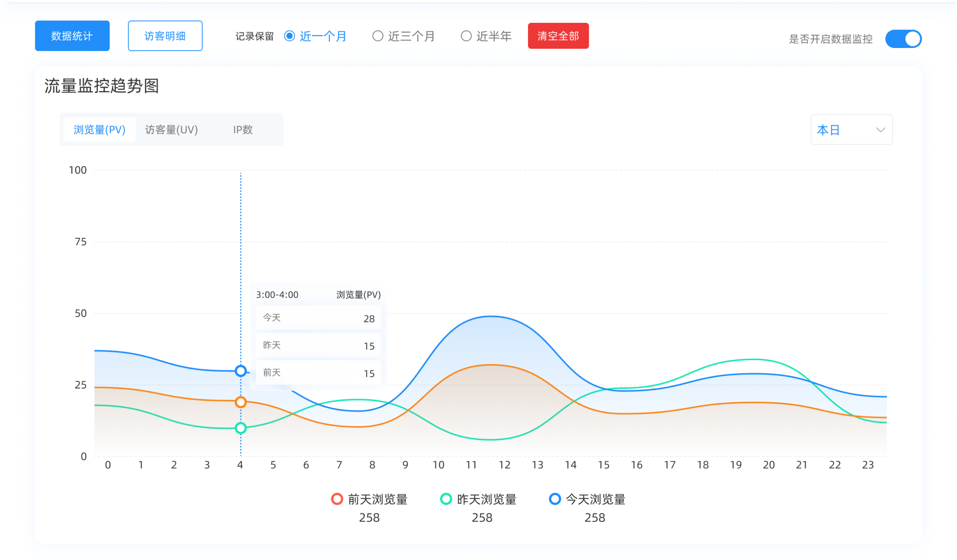Click the 今天 row in the tooltip
The image size is (957, 560).
point(318,318)
